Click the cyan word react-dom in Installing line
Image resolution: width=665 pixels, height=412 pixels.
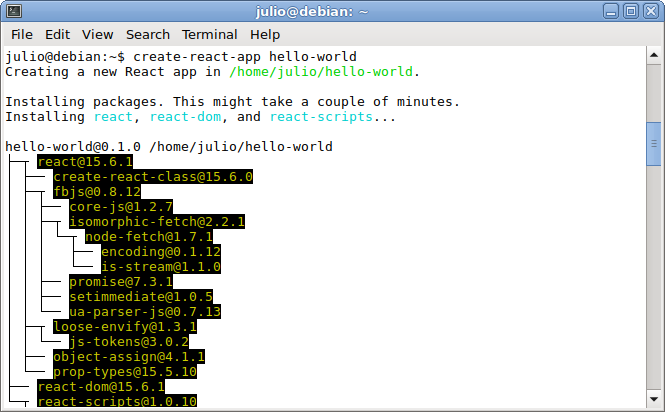tap(185, 117)
